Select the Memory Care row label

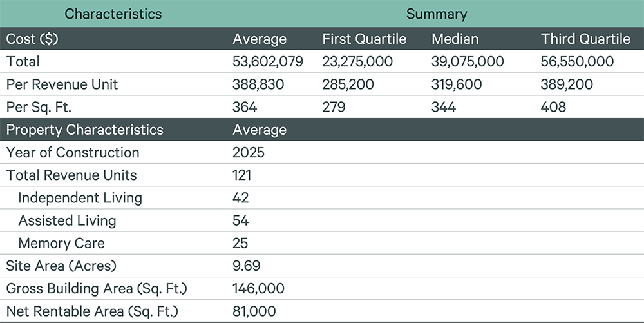(62, 243)
